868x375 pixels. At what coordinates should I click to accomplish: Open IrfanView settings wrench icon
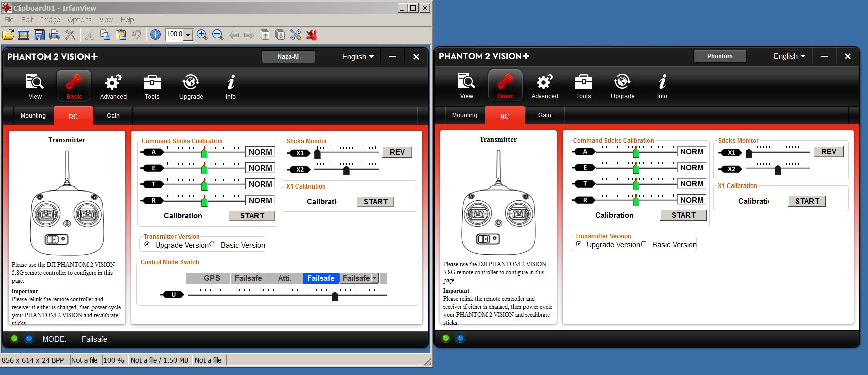(296, 35)
